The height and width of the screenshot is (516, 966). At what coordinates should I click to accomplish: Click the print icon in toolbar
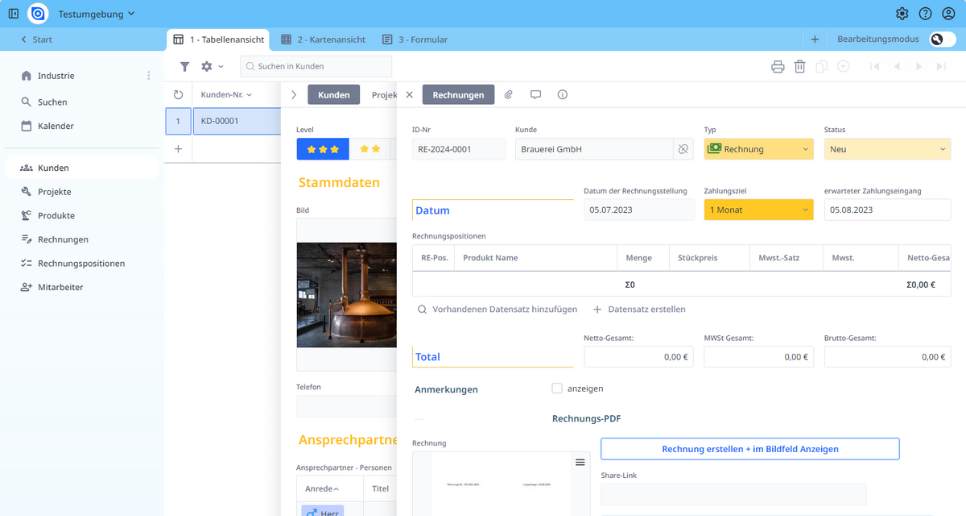(777, 66)
